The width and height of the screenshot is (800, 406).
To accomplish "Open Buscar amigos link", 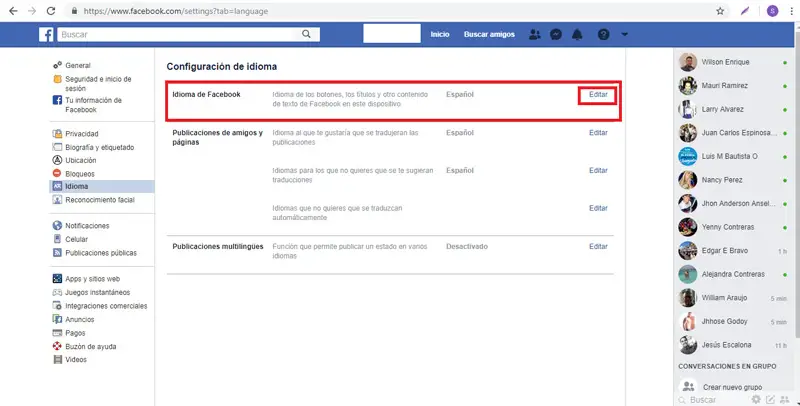I will click(489, 34).
